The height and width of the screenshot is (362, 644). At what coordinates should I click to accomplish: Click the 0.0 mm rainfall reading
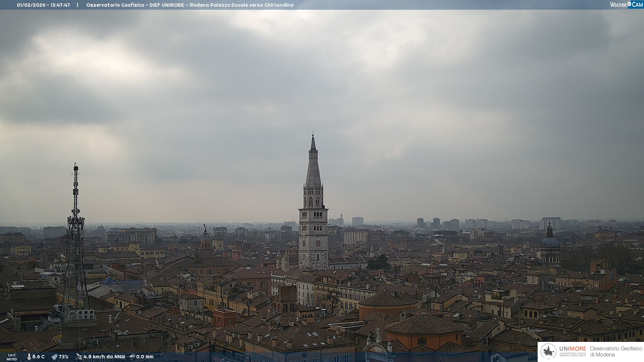[145, 357]
